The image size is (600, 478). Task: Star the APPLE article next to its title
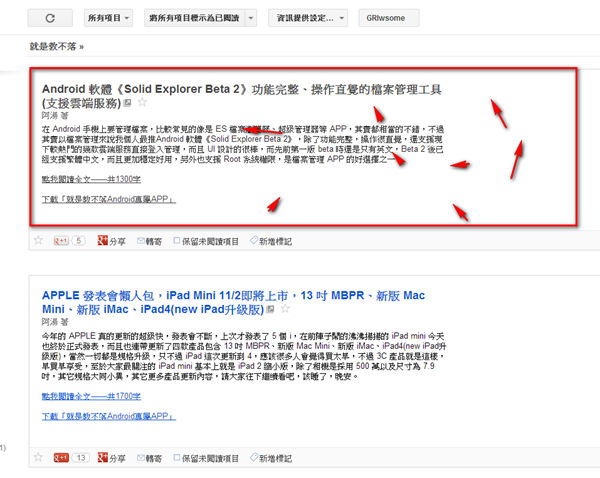(285, 308)
